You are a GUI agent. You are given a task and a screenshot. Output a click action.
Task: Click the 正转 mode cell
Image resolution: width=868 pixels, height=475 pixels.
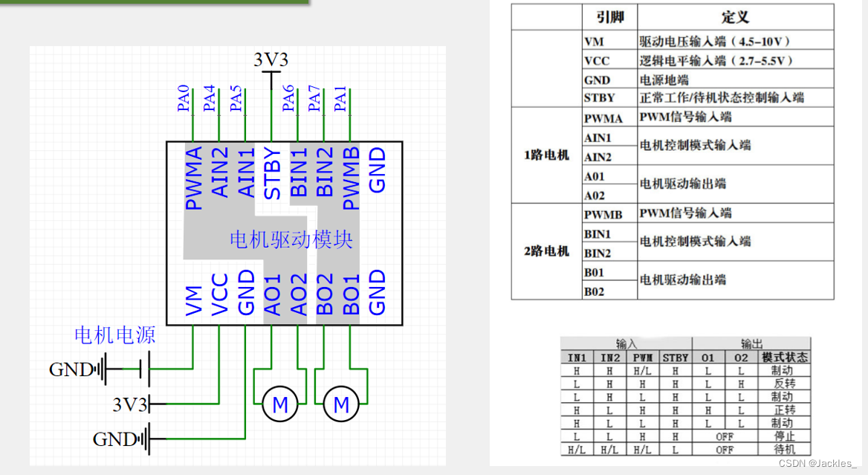pyautogui.click(x=785, y=410)
